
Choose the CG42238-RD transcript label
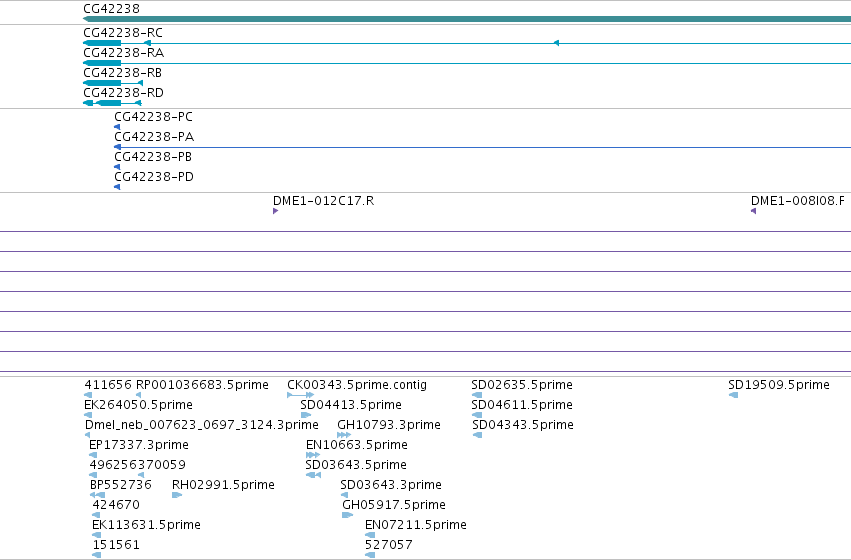pyautogui.click(x=123, y=93)
